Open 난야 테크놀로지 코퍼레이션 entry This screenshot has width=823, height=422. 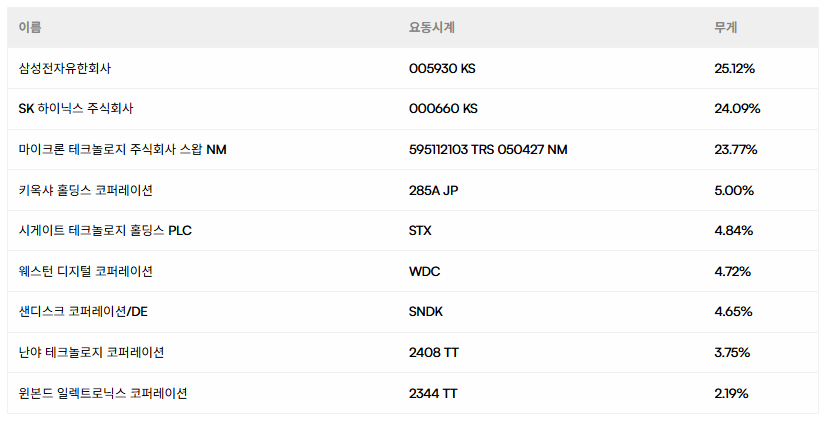(x=91, y=352)
